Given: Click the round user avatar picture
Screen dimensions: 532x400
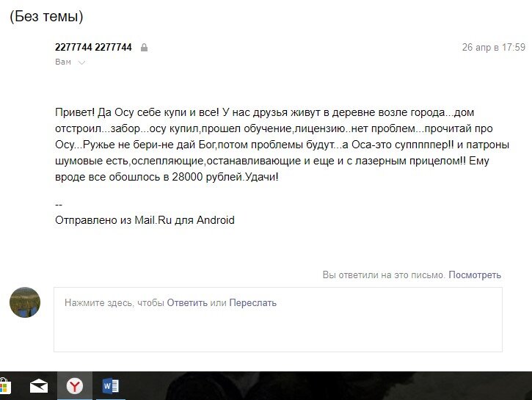Looking at the screenshot, I should 25,302.
